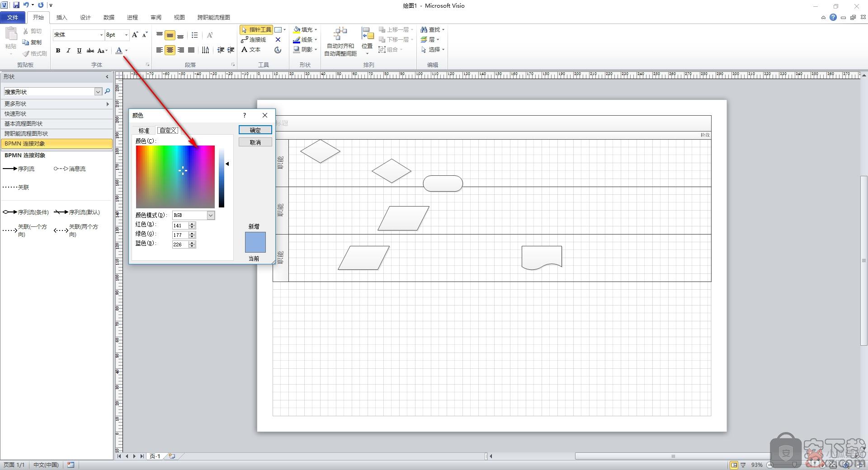Select the 连接线 connector tool

pyautogui.click(x=254, y=40)
